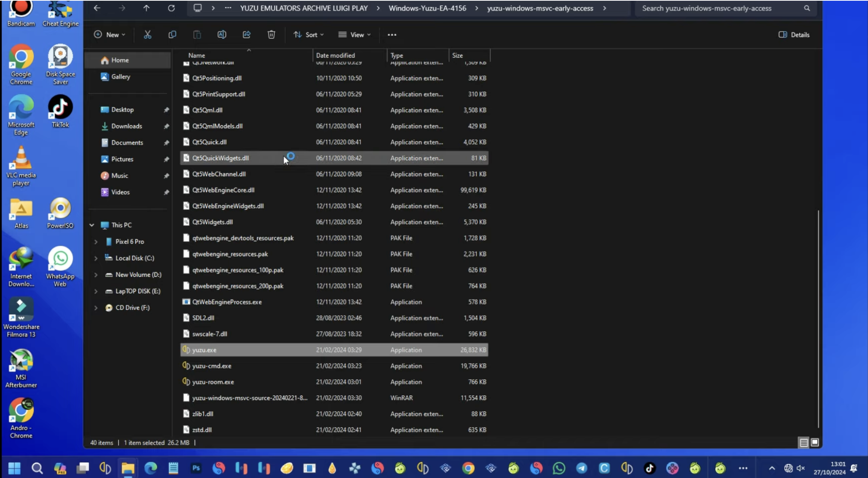The height and width of the screenshot is (478, 868).
Task: Click the Delete trash icon
Action: [x=271, y=35]
